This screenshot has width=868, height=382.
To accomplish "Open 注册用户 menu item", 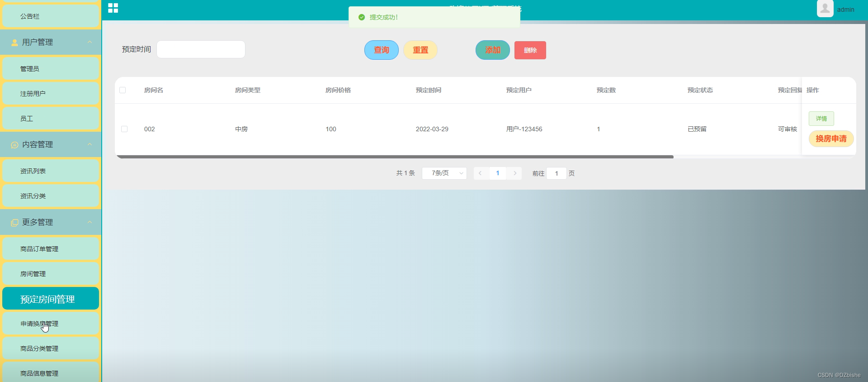I will (x=51, y=93).
